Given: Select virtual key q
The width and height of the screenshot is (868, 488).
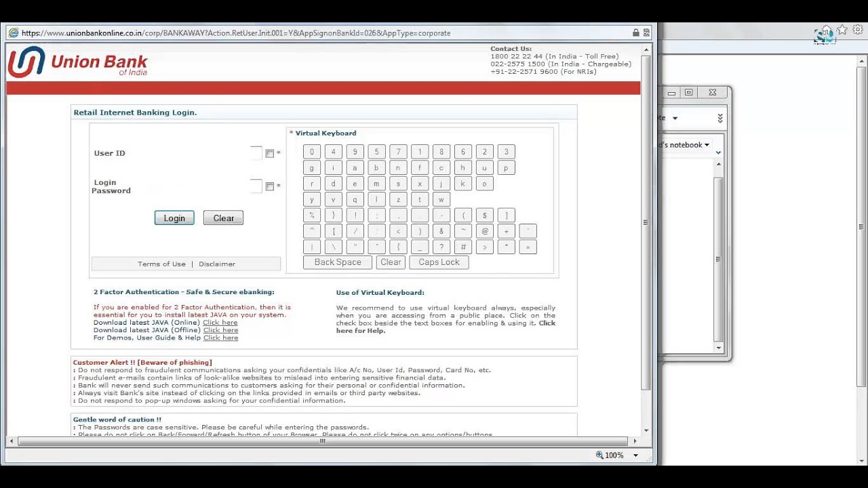Looking at the screenshot, I should point(355,200).
